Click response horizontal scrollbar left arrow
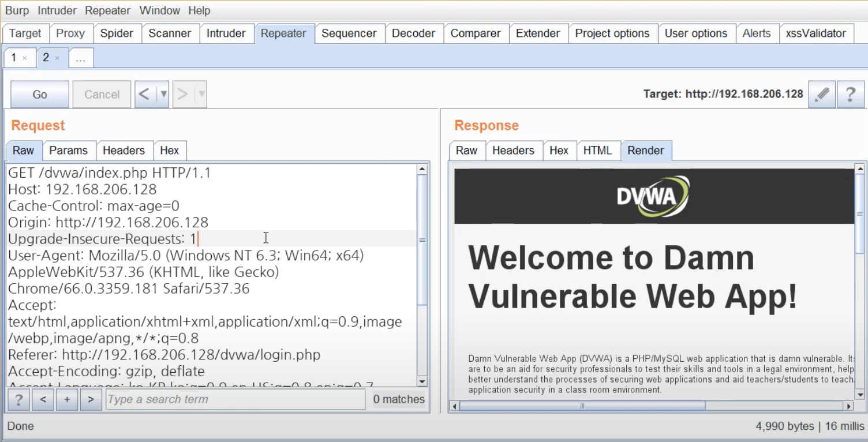Image resolution: width=868 pixels, height=442 pixels. [x=455, y=406]
